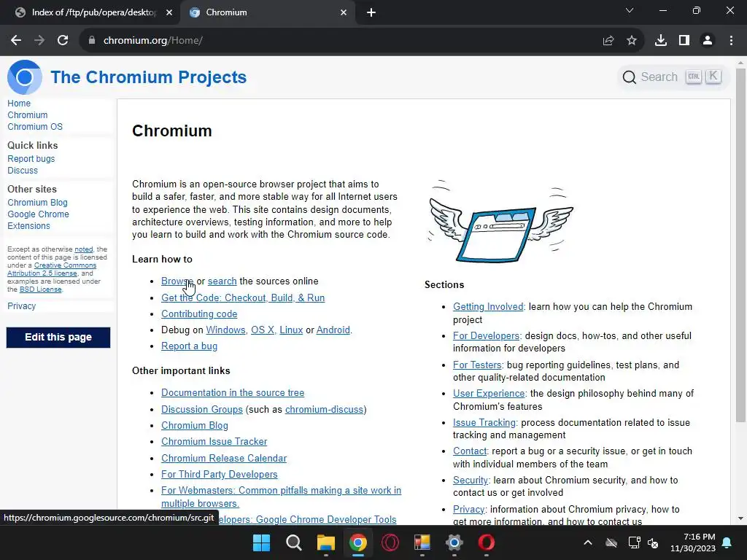Switch to the Index of /ftp/pub/opera tab
747x560 pixels.
pos(88,12)
